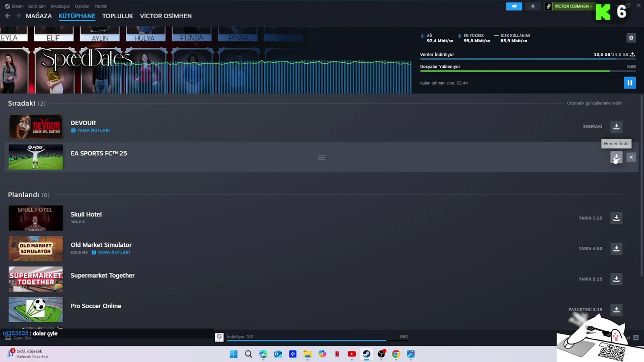Open File Explorer from taskbar
Viewport: 644px width, 362px height.
(307, 354)
